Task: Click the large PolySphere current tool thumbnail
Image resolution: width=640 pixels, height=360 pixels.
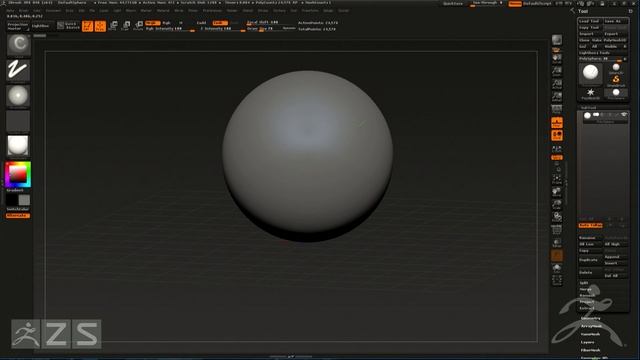Action: pyautogui.click(x=591, y=73)
